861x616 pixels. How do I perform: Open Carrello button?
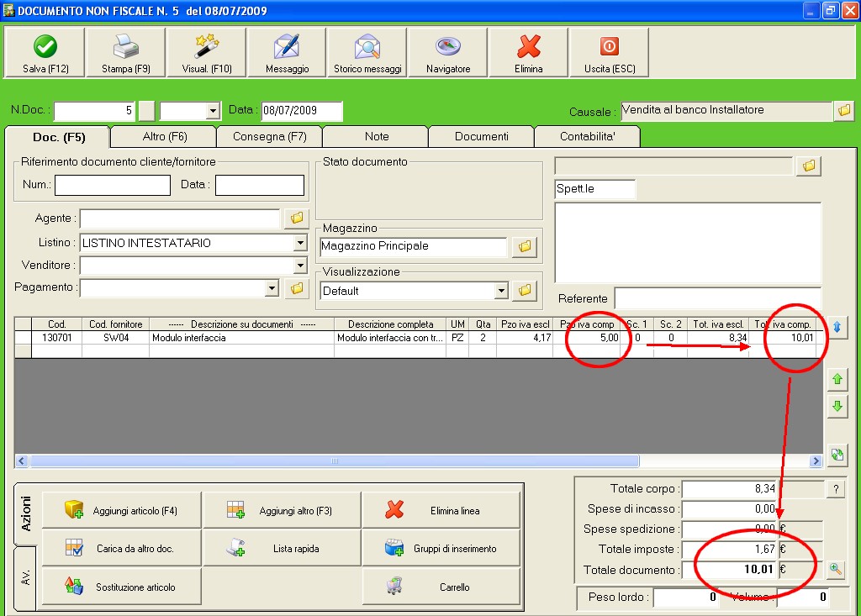[x=441, y=587]
